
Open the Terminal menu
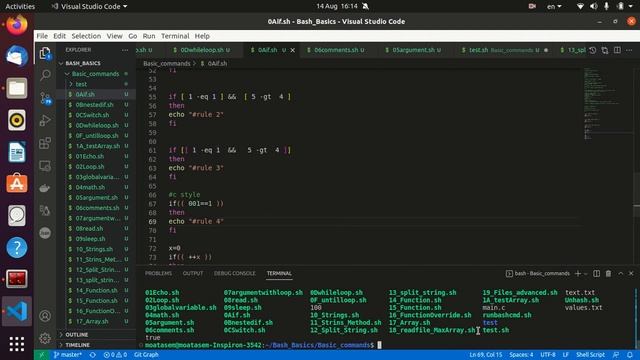pos(175,36)
